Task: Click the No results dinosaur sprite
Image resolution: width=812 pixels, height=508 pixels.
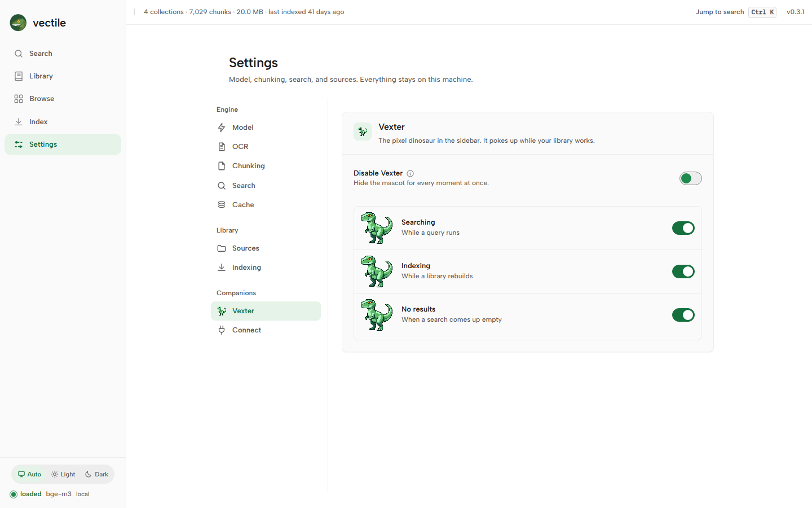Action: 377,315
